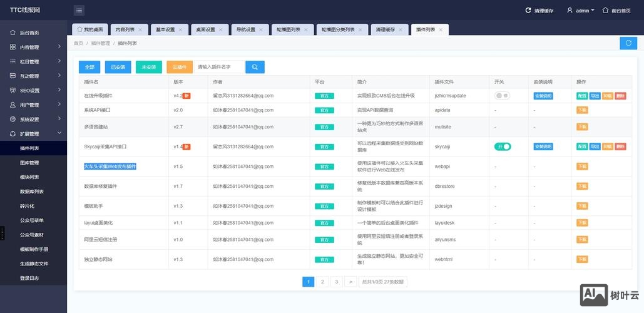Viewport: 644px width, 313px height.
Task: Click 删除 for the 在线升级插件 row
Action: point(620,96)
